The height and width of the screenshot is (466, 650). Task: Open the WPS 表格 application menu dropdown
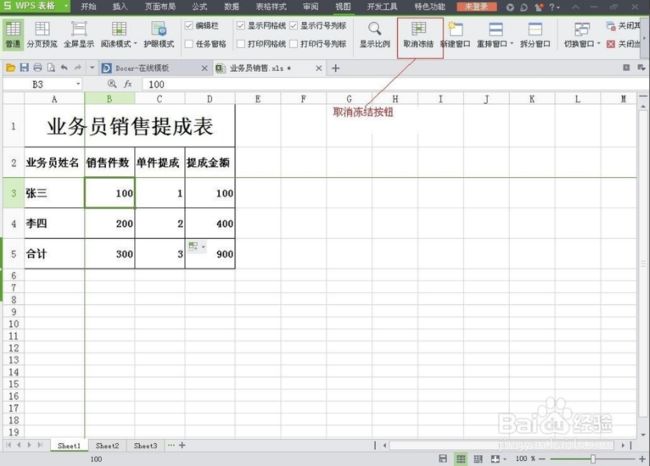coord(66,6)
